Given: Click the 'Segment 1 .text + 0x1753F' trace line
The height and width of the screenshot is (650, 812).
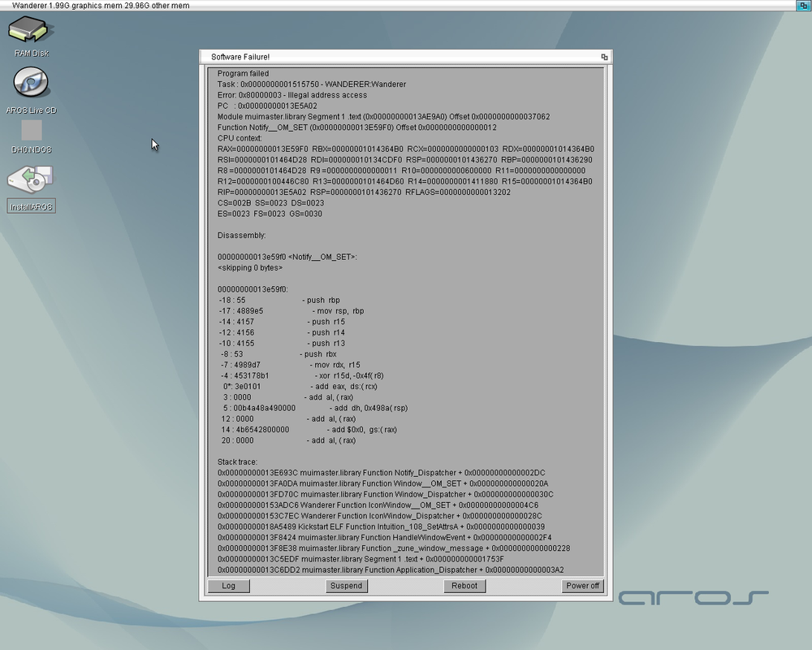Looking at the screenshot, I should click(x=361, y=559).
